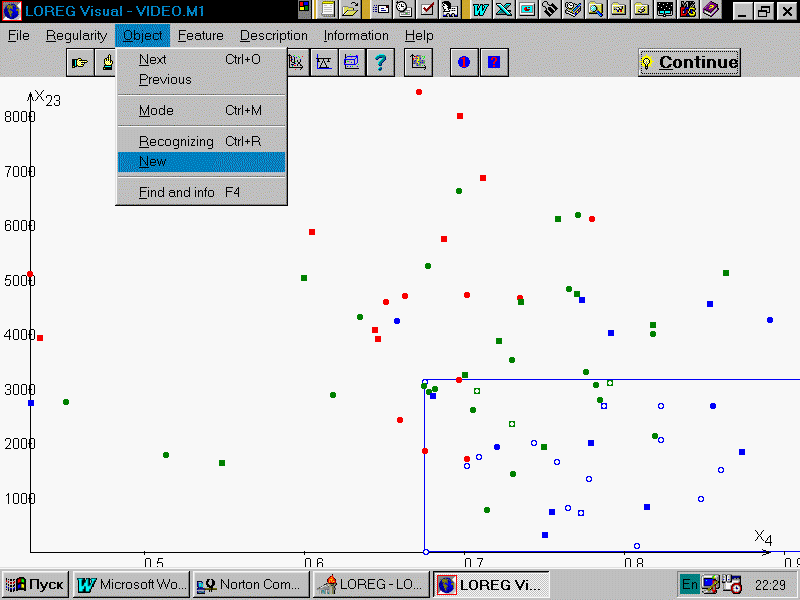This screenshot has height=600, width=800.
Task: Click the pointing hand toolbar icon
Action: click(79, 62)
